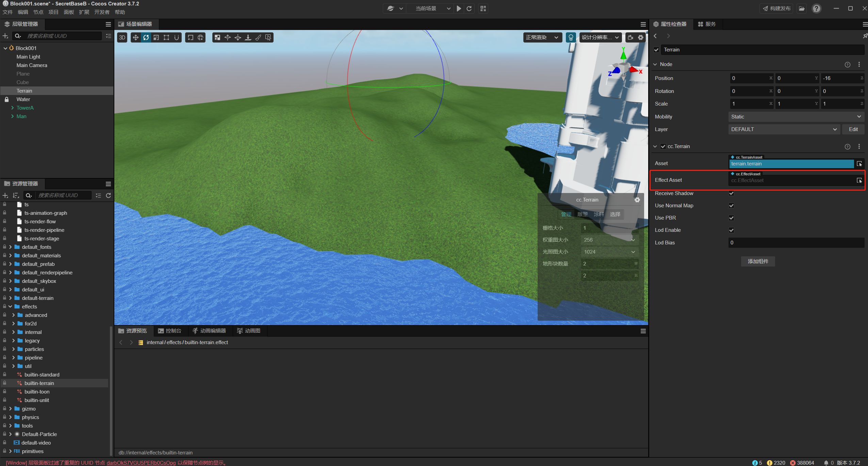Open scene view gear settings

[641, 37]
